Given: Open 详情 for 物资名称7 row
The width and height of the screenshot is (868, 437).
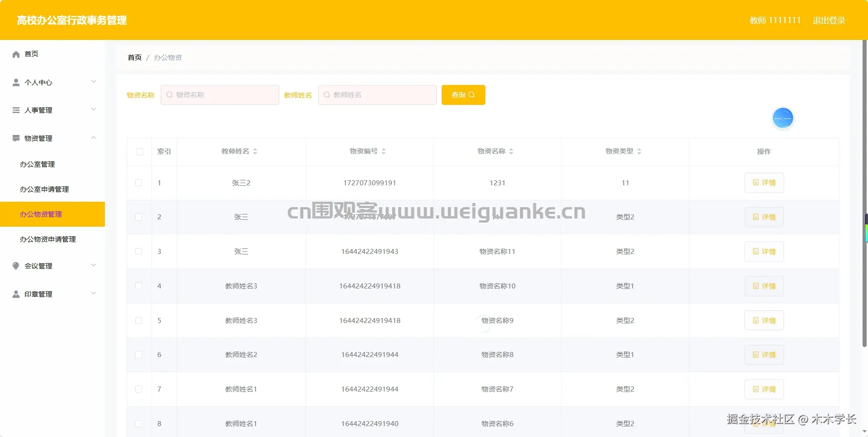Looking at the screenshot, I should pos(764,389).
